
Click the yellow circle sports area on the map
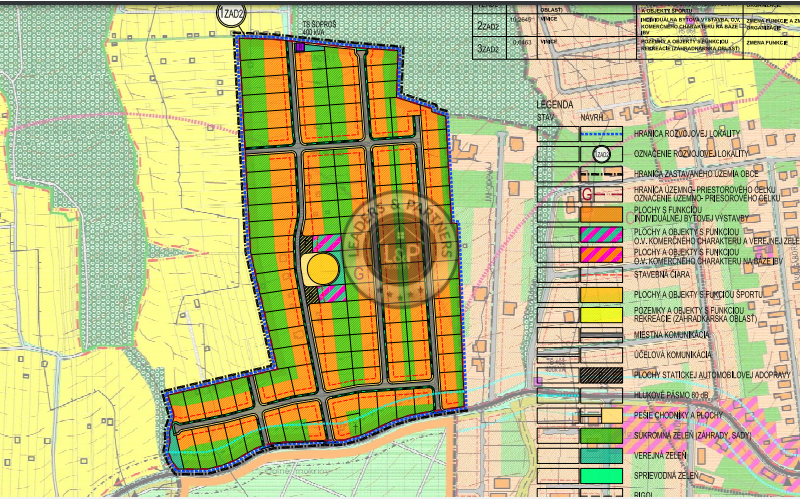pos(321,269)
